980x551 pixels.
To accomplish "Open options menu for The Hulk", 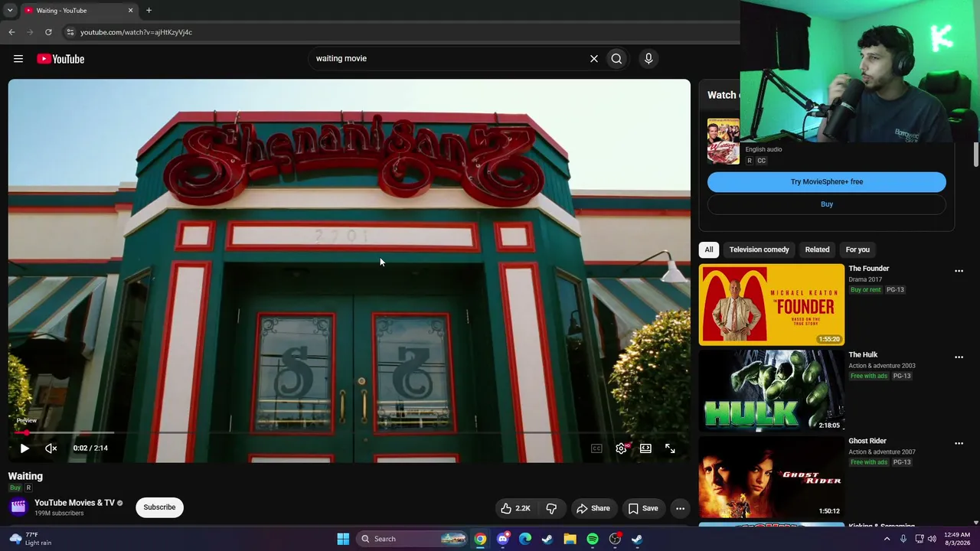I will click(959, 357).
